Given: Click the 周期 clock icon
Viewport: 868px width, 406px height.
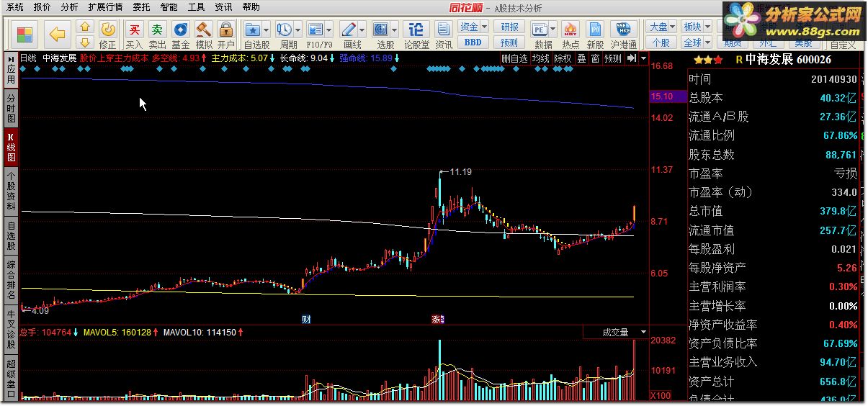Looking at the screenshot, I should coord(285,30).
